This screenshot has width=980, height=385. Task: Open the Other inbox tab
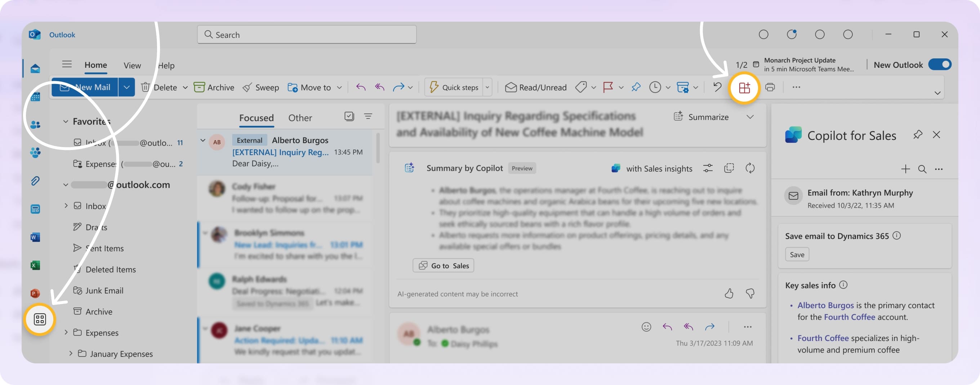[x=300, y=118]
